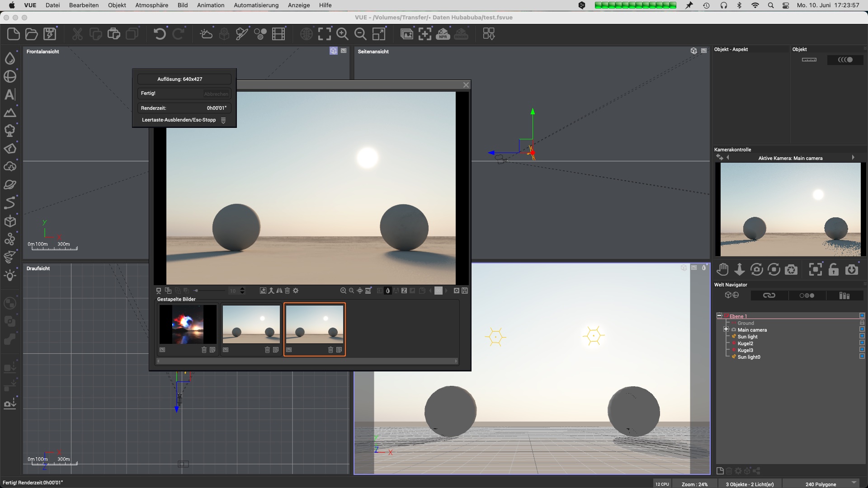Click the zoom in magnifier toolbar icon
The width and height of the screenshot is (868, 488).
pos(342,34)
